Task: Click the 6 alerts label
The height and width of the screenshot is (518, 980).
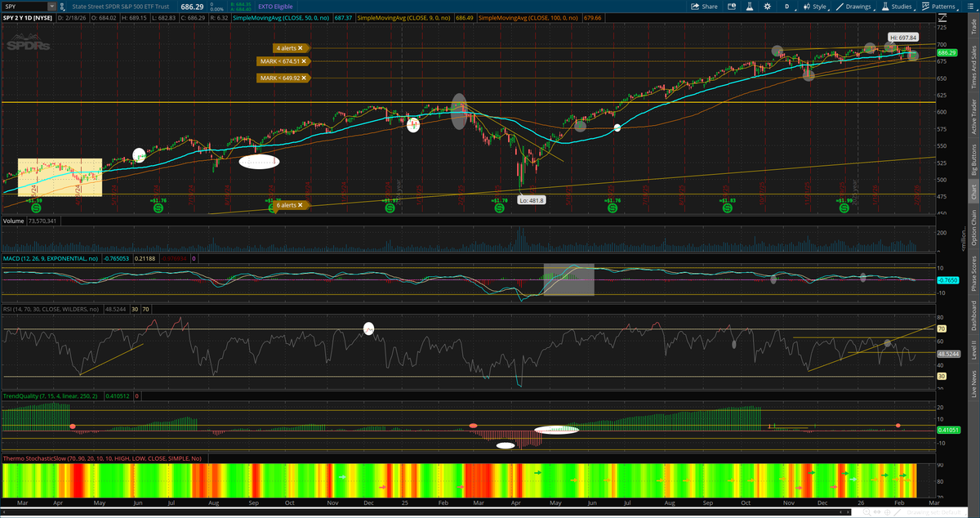Action: [x=286, y=205]
